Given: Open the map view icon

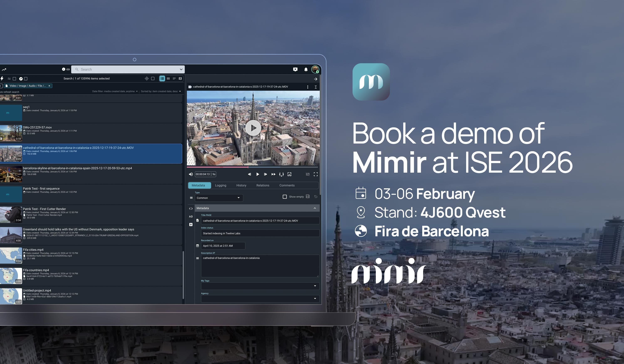Looking at the screenshot, I should click(181, 78).
